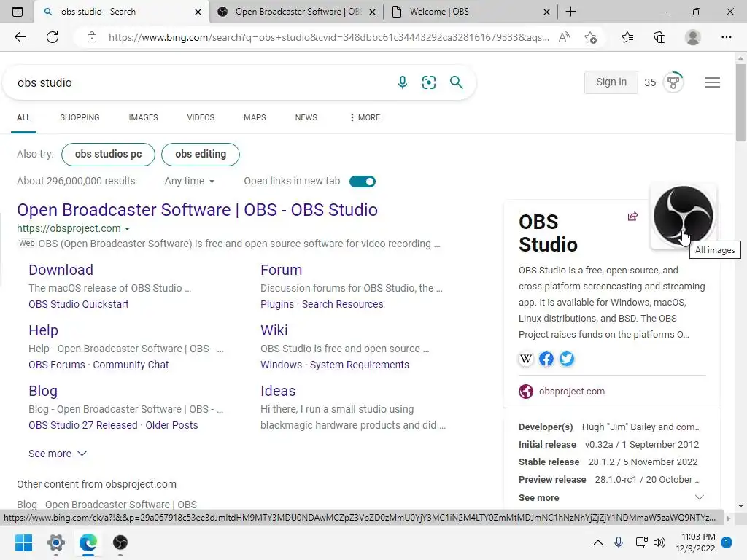Select the VIDEOS search tab
The width and height of the screenshot is (747, 560).
(201, 117)
